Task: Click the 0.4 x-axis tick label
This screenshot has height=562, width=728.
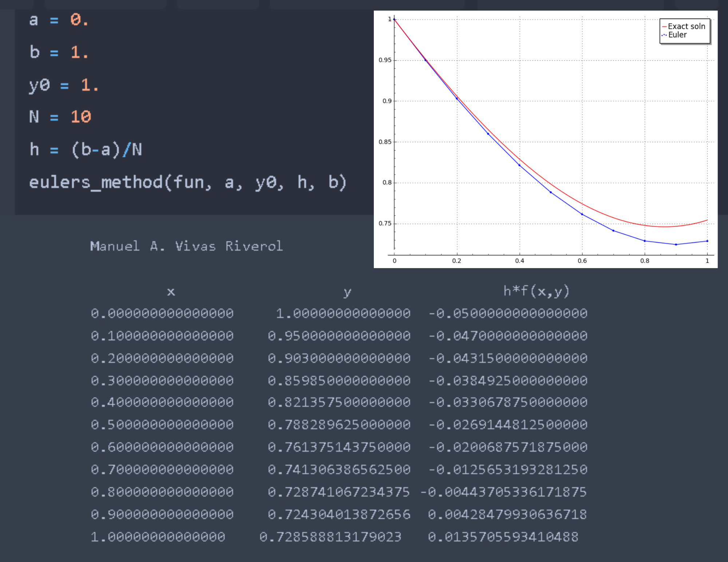Action: point(519,261)
